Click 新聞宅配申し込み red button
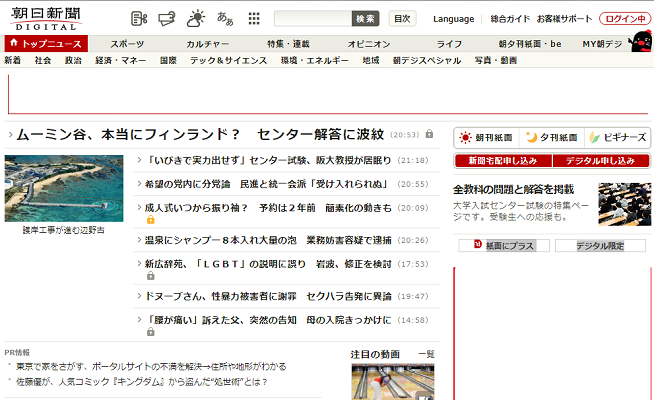This screenshot has height=400, width=654. 503,161
